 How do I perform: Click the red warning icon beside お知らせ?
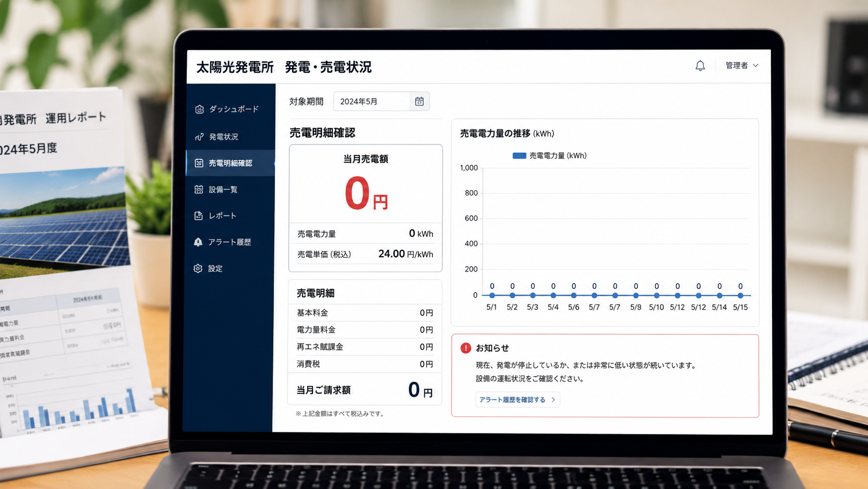(466, 348)
